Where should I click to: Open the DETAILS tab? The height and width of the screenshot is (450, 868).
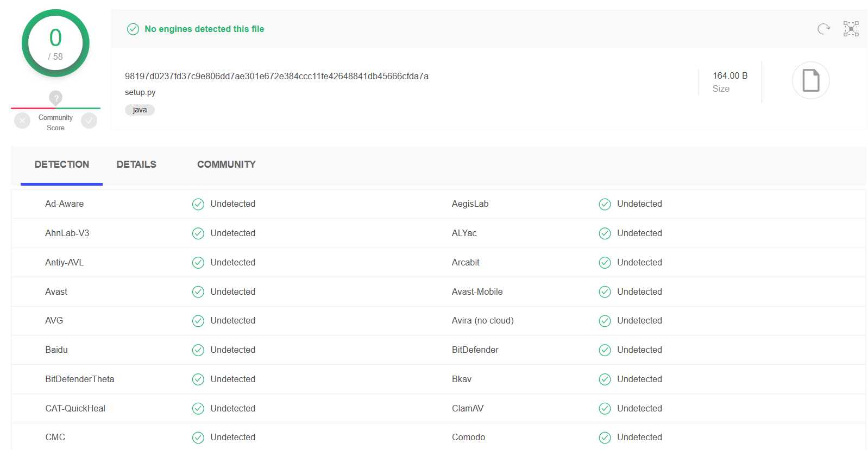[136, 164]
